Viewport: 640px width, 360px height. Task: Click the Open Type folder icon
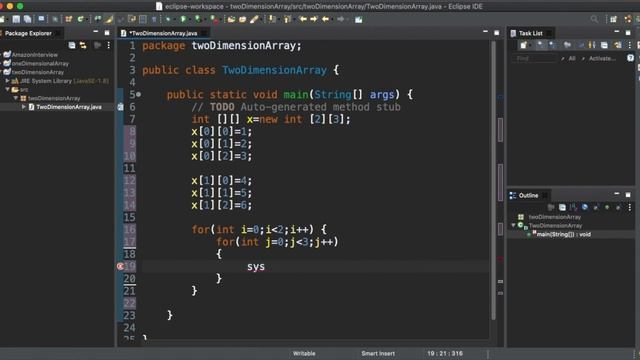(x=231, y=19)
